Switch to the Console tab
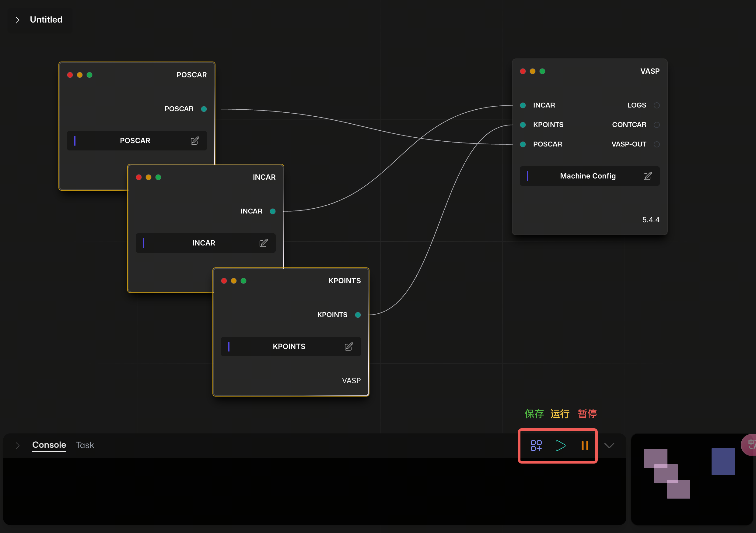 [x=49, y=445]
